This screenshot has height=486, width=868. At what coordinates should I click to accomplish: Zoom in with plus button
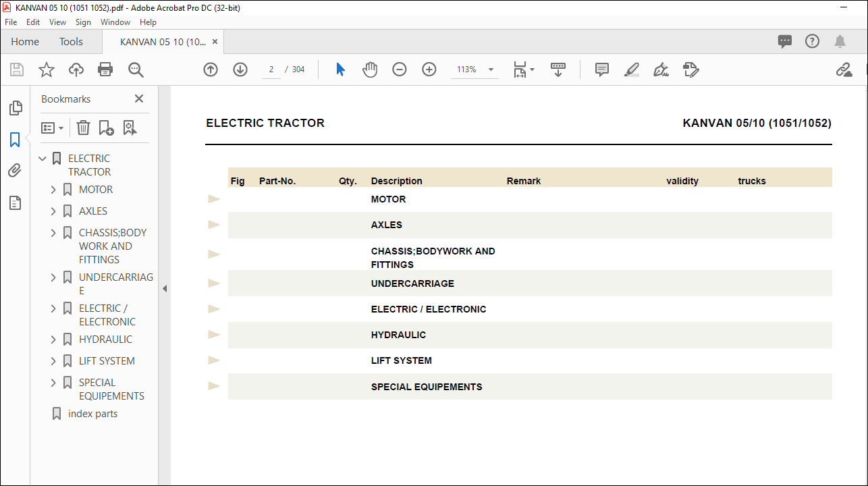tap(429, 70)
